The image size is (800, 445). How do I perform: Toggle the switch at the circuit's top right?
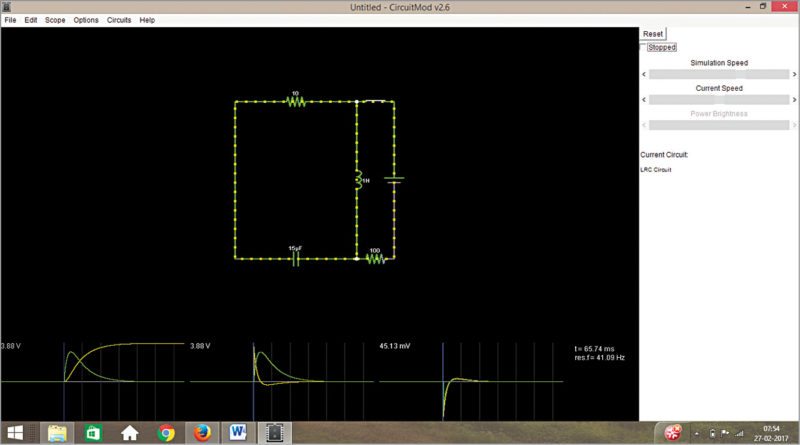(x=375, y=101)
